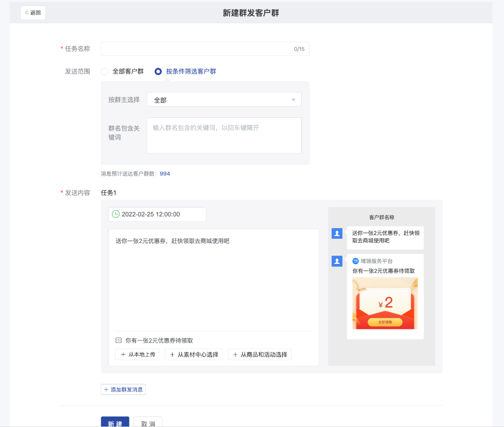Click into the message text editor area
The height and width of the screenshot is (427, 504).
click(213, 280)
